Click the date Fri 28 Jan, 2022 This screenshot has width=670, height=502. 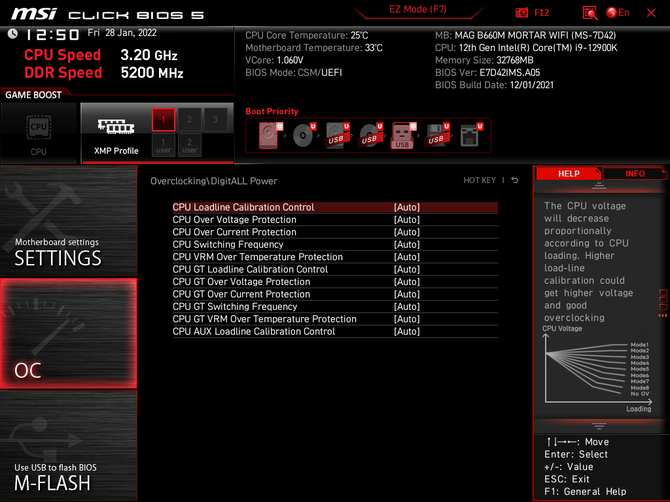(x=122, y=33)
